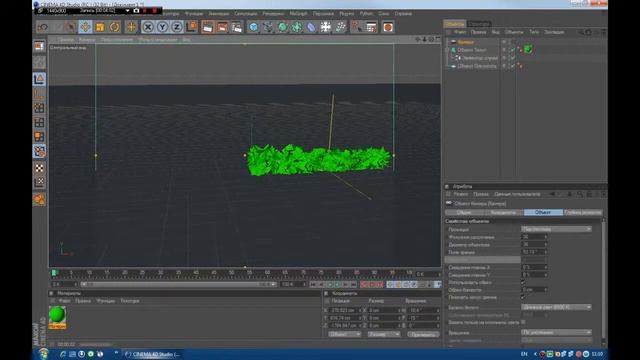The height and width of the screenshot is (360, 640).
Task: Select the top camera object in object manager
Action: [x=465, y=42]
